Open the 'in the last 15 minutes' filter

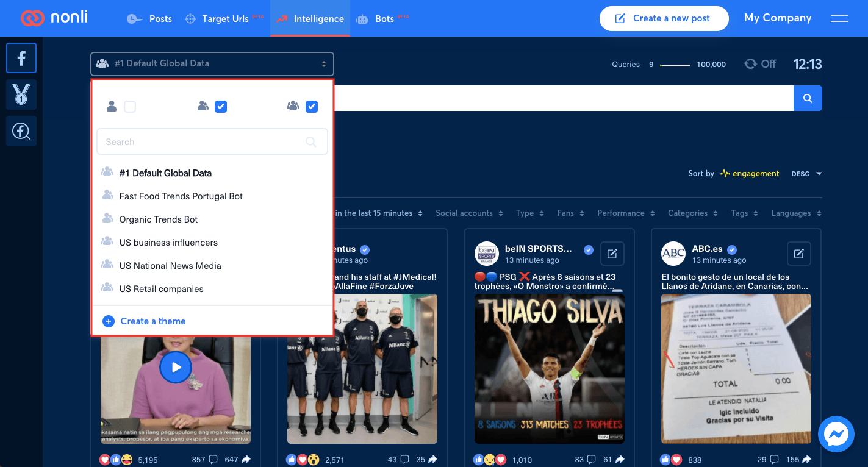(379, 213)
